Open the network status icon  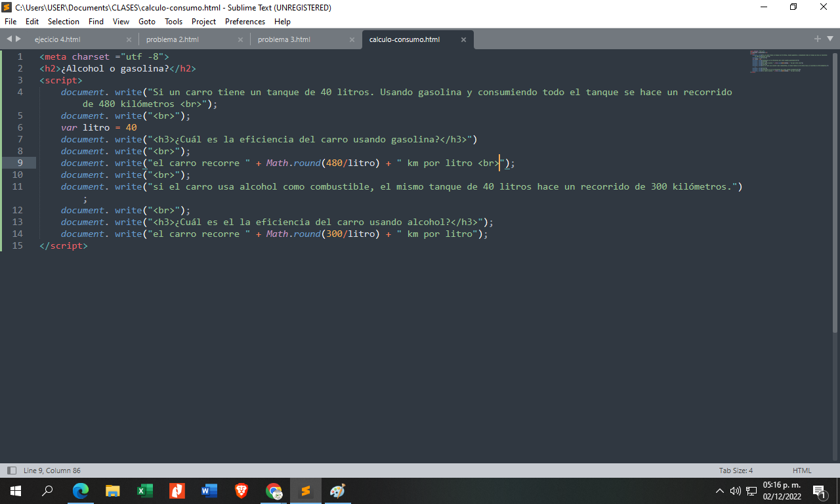tap(751, 491)
